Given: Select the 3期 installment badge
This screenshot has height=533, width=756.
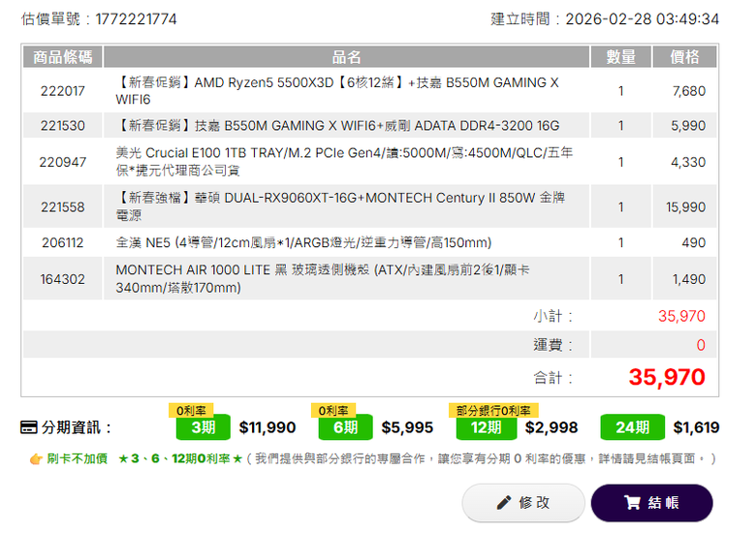Looking at the screenshot, I should pos(203,427).
